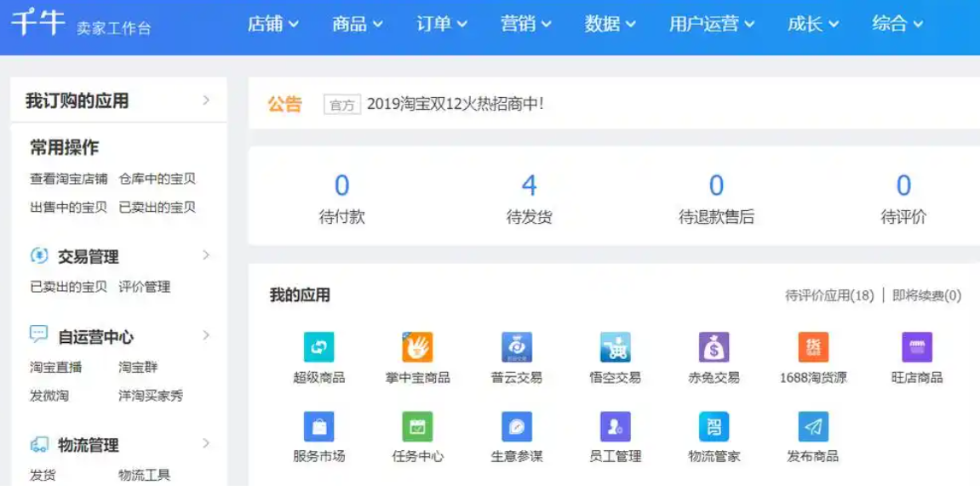Open the 订单 dropdown menu

[x=441, y=24]
